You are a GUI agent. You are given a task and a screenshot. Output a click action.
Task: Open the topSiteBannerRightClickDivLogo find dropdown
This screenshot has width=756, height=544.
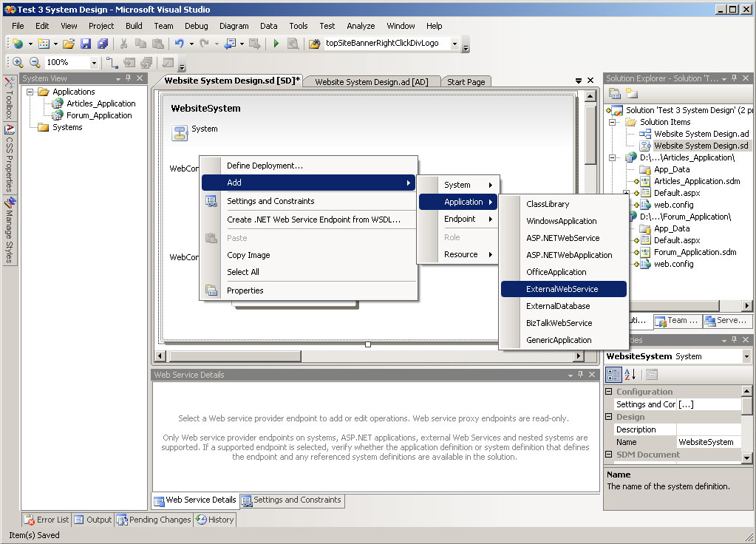pyautogui.click(x=454, y=44)
